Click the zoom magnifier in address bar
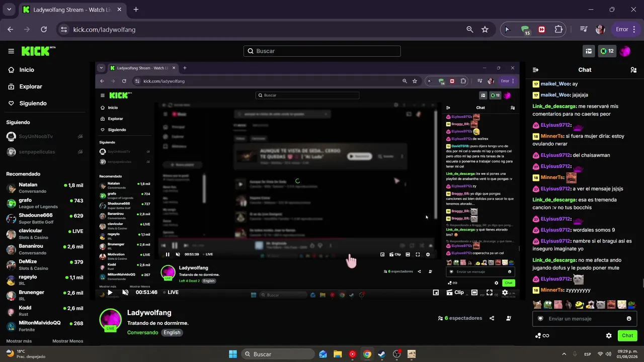The height and width of the screenshot is (362, 644). [x=470, y=29]
